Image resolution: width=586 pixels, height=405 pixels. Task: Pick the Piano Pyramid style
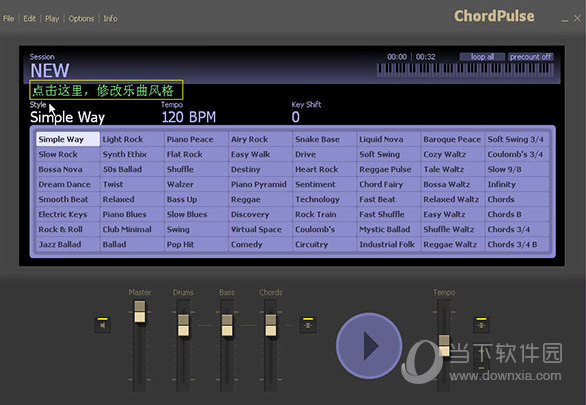click(x=260, y=184)
